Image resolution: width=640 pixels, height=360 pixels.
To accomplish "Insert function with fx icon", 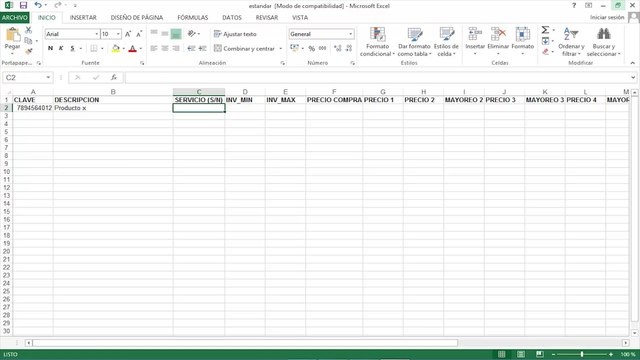I will tap(114, 78).
